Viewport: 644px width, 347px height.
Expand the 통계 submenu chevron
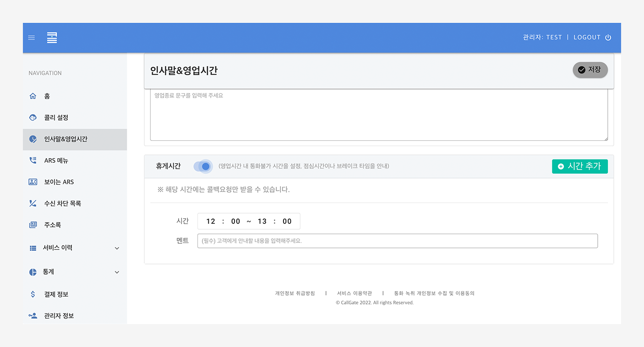[x=117, y=272]
